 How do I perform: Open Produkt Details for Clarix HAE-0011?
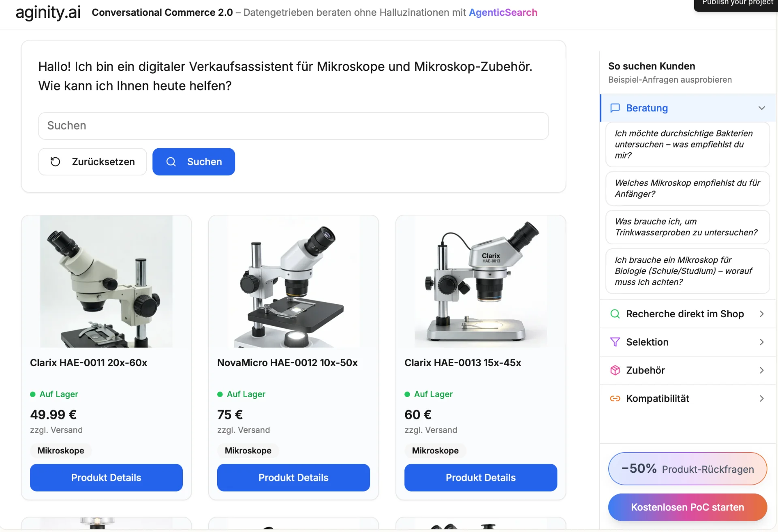point(106,478)
